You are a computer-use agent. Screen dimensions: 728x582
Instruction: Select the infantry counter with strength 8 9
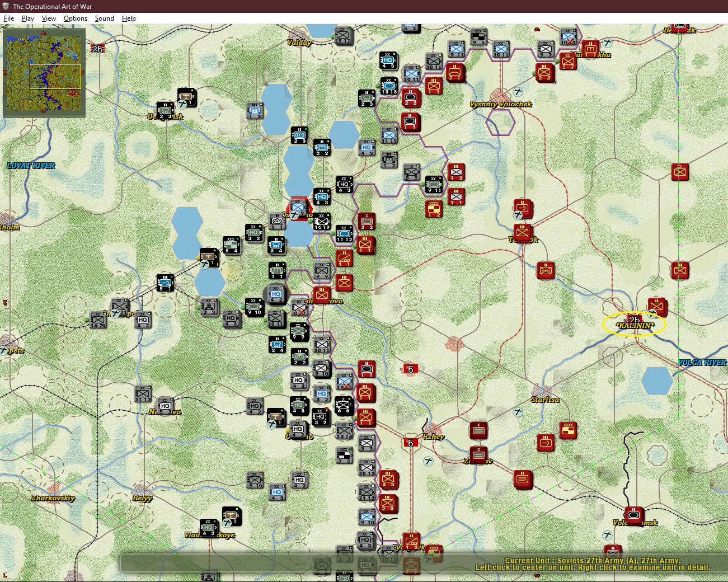(367, 443)
